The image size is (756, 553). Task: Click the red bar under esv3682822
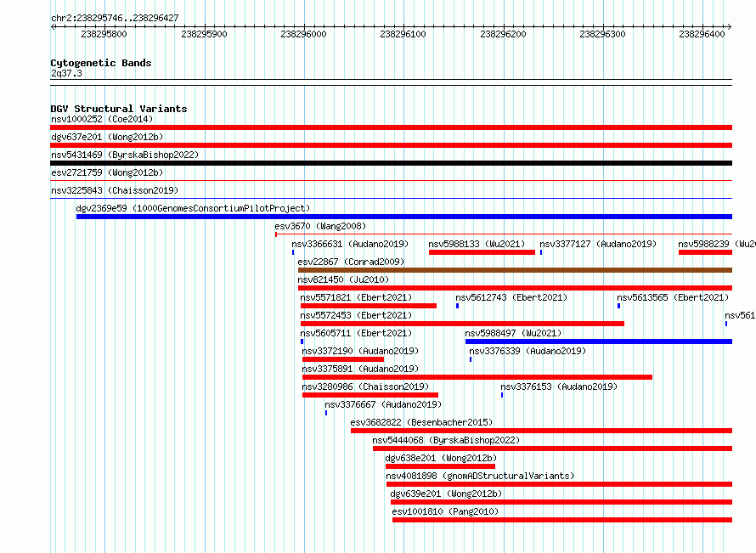541,431
